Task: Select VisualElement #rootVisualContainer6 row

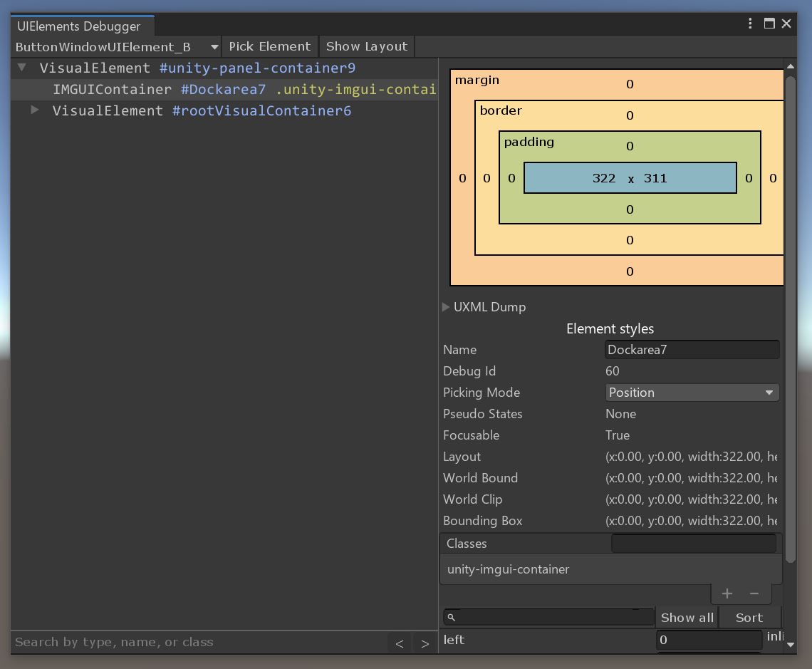Action: click(224, 111)
